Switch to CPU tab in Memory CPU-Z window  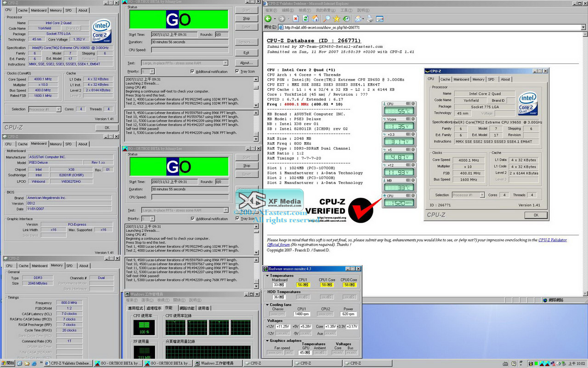coord(9,265)
